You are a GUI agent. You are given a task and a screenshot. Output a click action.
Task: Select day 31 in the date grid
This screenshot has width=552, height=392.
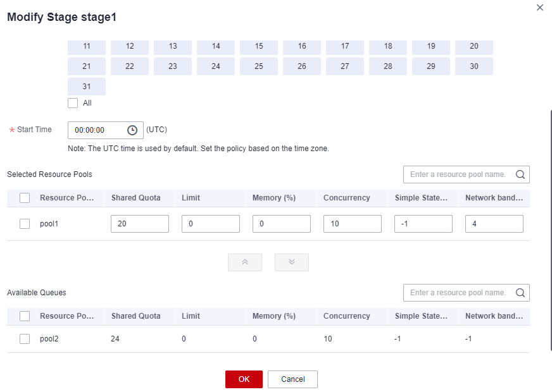[x=87, y=87]
